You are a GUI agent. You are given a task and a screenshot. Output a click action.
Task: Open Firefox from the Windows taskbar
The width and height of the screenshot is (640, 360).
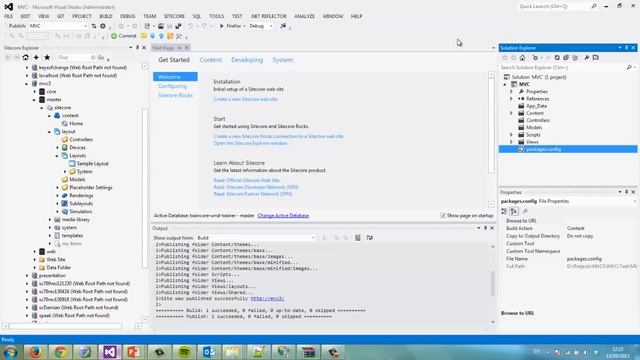36,352
